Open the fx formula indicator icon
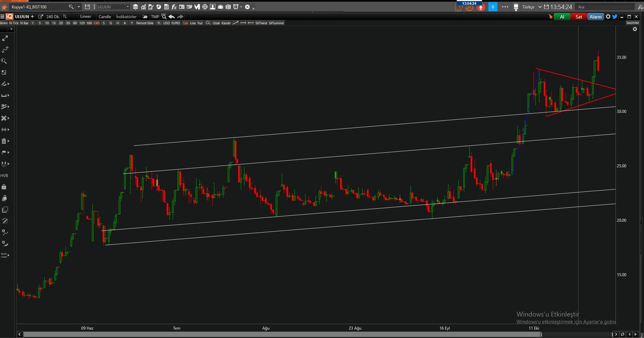Screen dimensions: 644x338 click(x=174, y=7)
